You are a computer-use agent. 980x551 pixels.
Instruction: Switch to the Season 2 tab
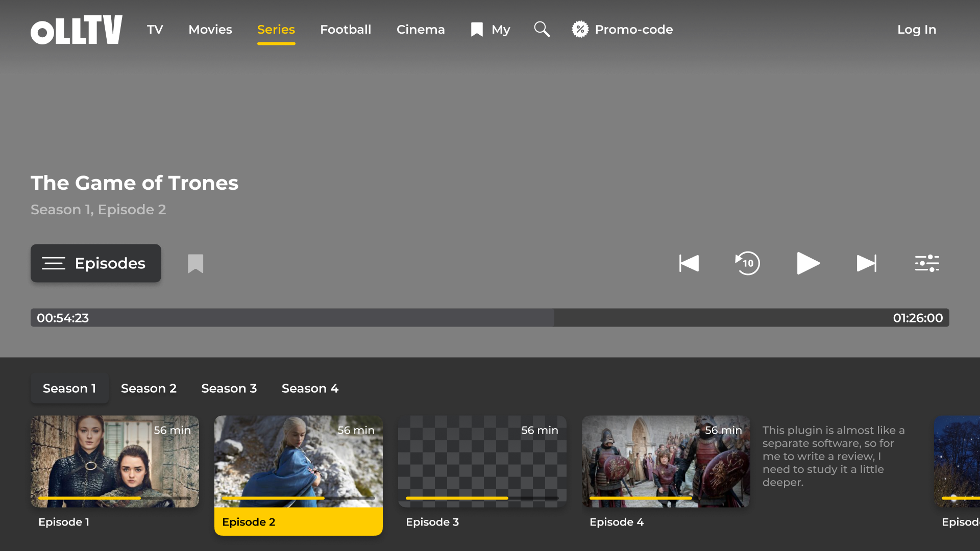(x=149, y=389)
